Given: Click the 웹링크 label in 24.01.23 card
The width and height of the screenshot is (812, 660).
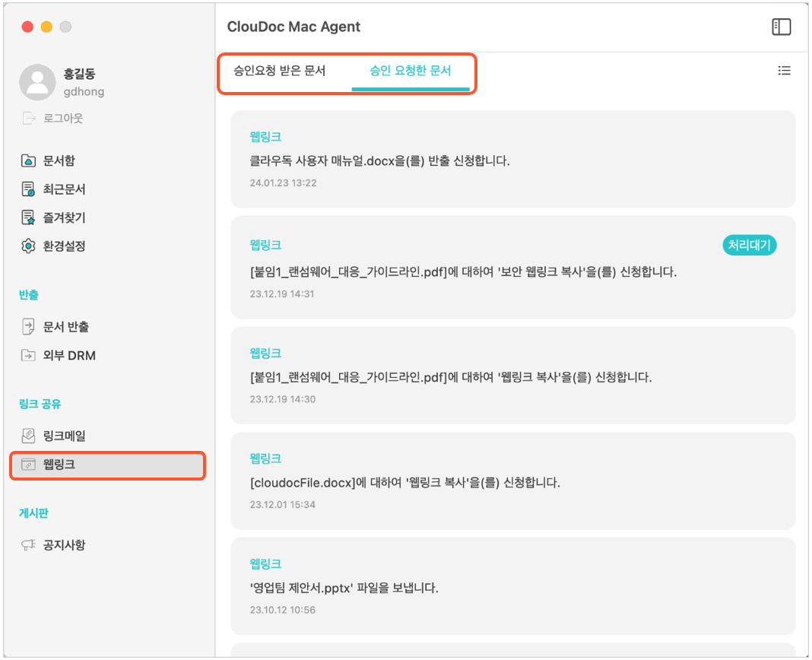Looking at the screenshot, I should pyautogui.click(x=265, y=137).
